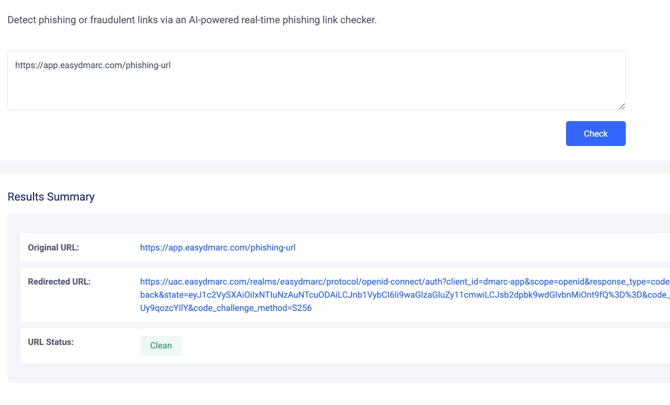Click "openid-connect" in the Redirected URL
This screenshot has width=670, height=405.
409,282
